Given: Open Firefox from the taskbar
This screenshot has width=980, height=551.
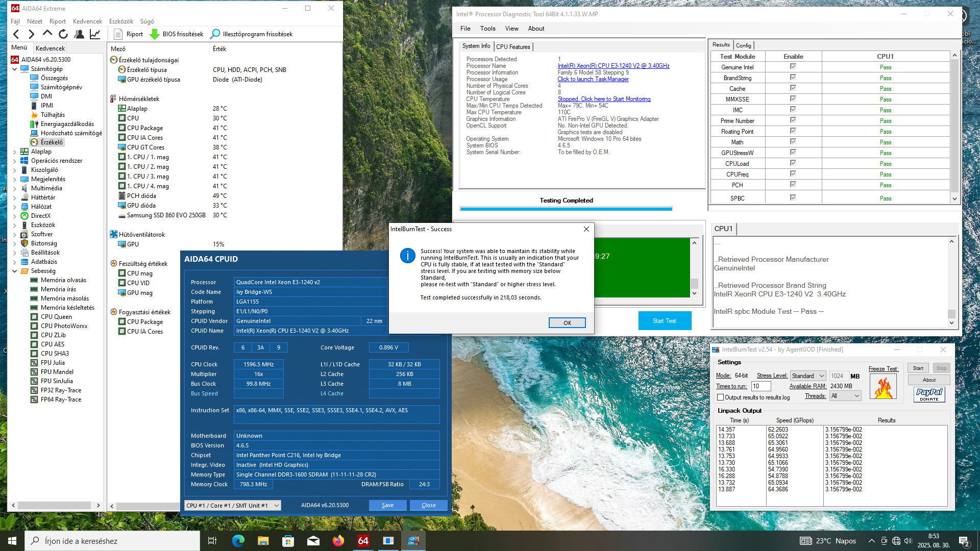Looking at the screenshot, I should 338,541.
